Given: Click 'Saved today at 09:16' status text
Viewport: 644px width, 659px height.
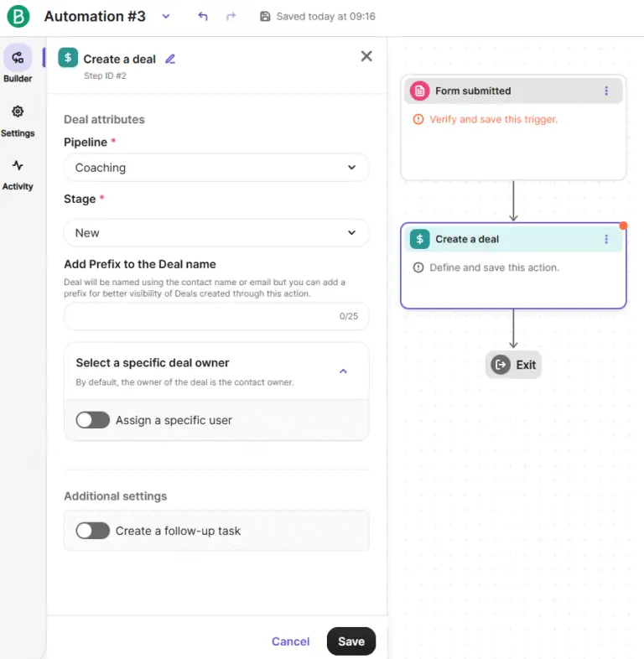Looking at the screenshot, I should pyautogui.click(x=326, y=17).
